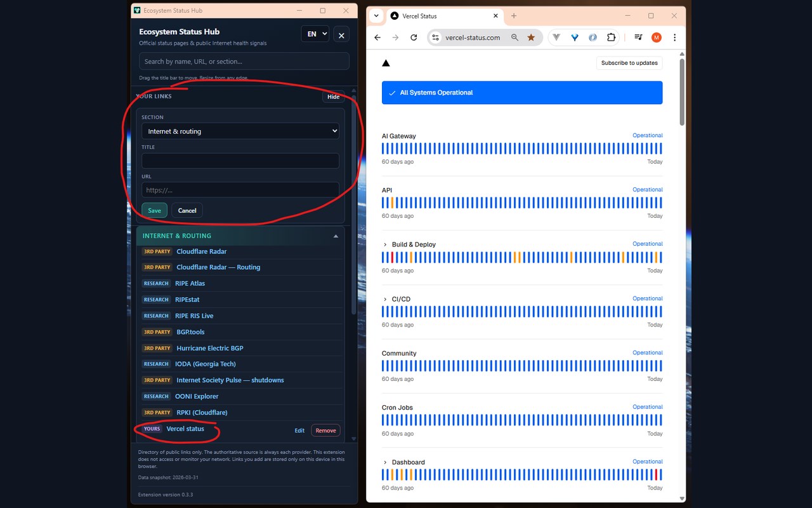Edit the Vercel status link
The image size is (812, 508).
click(x=299, y=431)
